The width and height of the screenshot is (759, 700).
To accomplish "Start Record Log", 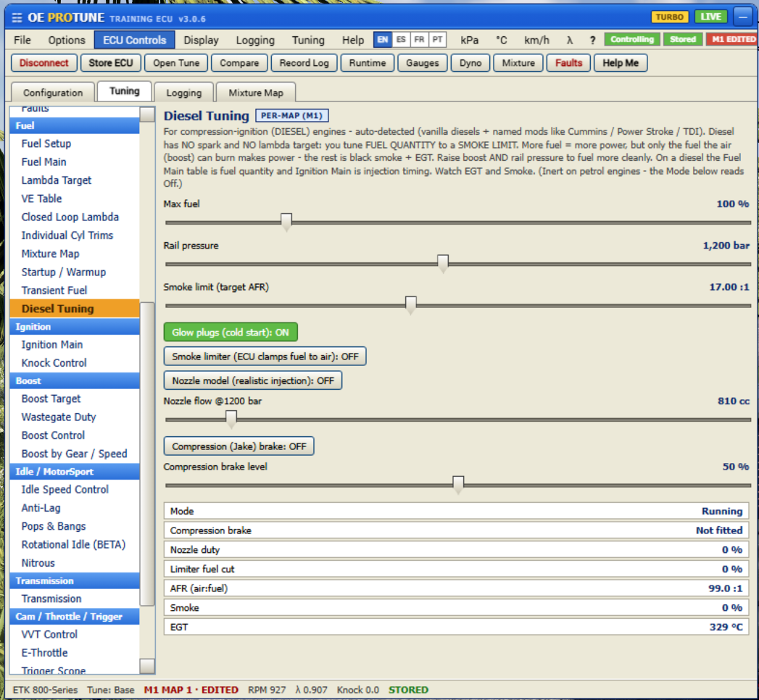I will (304, 63).
